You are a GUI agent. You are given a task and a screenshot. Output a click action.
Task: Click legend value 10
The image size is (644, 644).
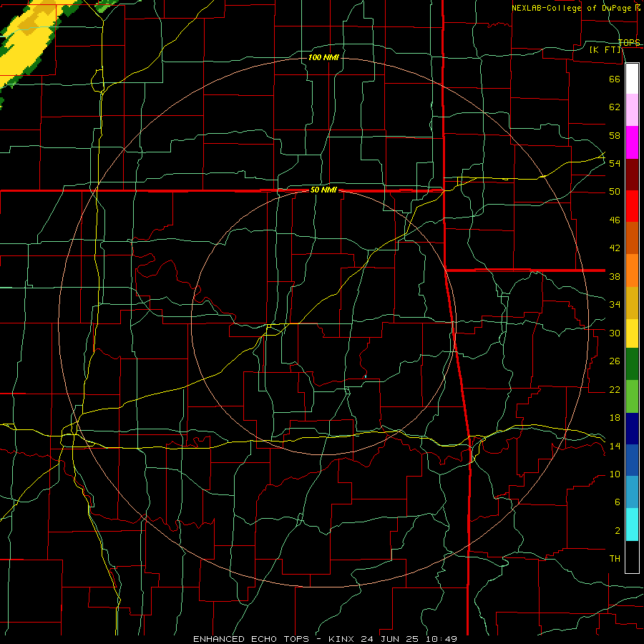[615, 474]
